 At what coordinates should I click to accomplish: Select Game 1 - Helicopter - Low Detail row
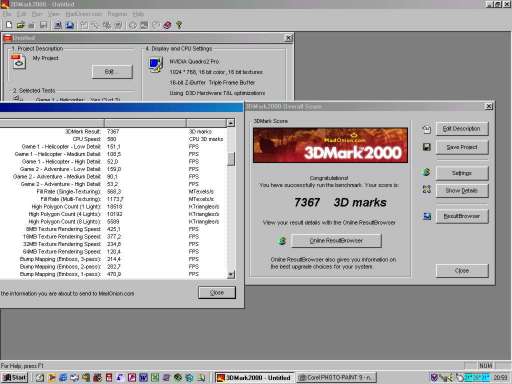pos(113,147)
